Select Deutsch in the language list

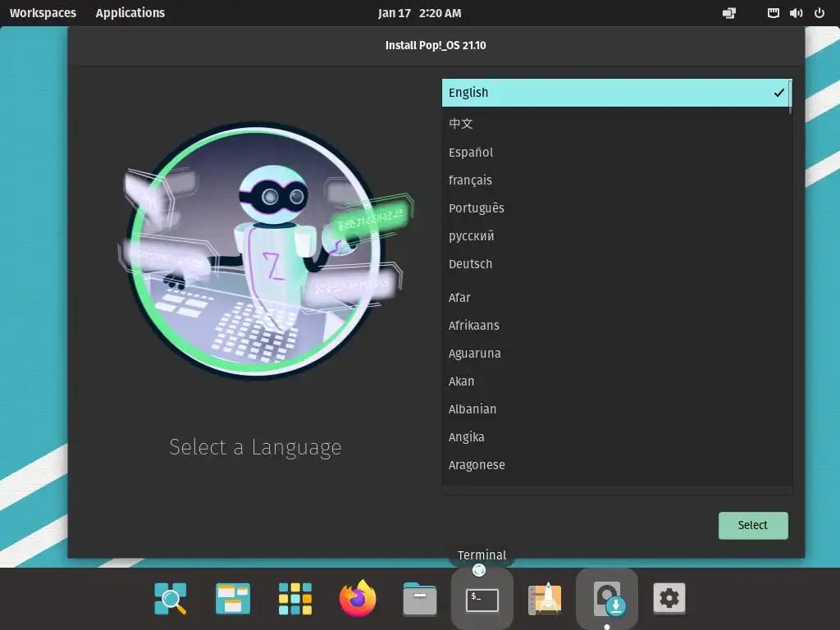click(x=615, y=263)
